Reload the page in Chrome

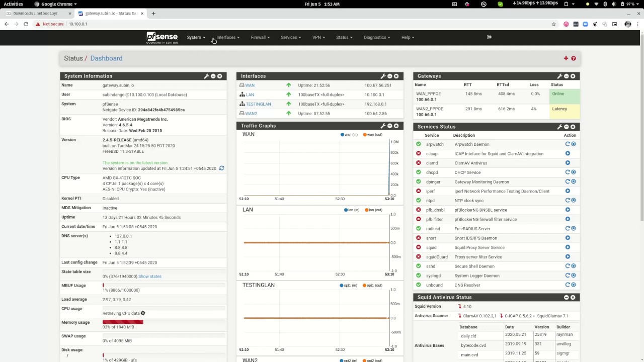click(26, 24)
